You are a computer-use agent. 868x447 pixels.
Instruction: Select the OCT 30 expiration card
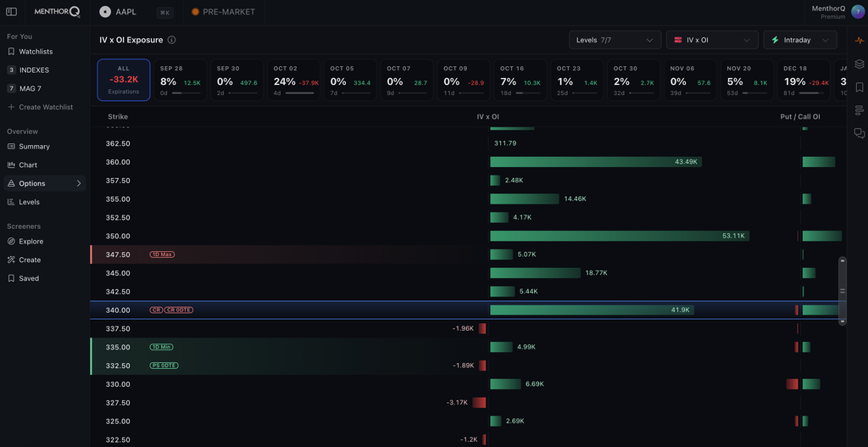tap(634, 80)
